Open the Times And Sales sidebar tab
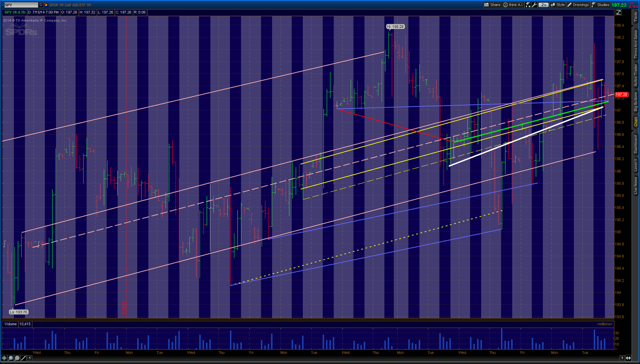 click(635, 45)
